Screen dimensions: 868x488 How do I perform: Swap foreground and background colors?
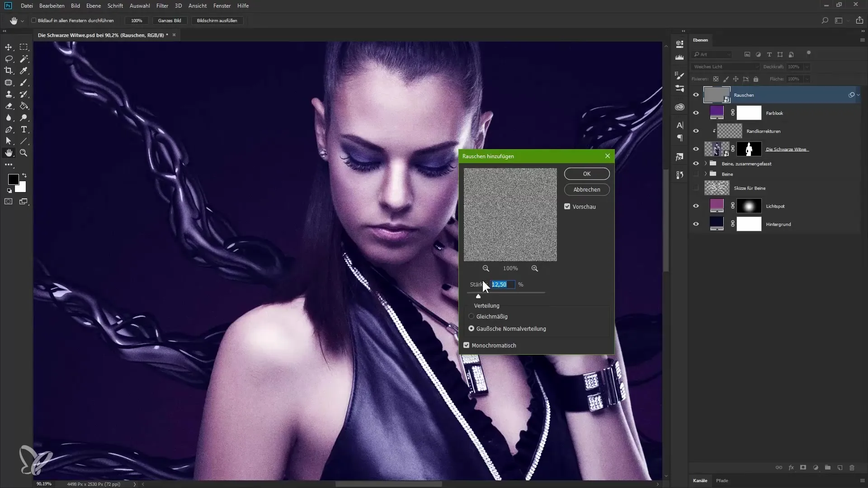24,175
